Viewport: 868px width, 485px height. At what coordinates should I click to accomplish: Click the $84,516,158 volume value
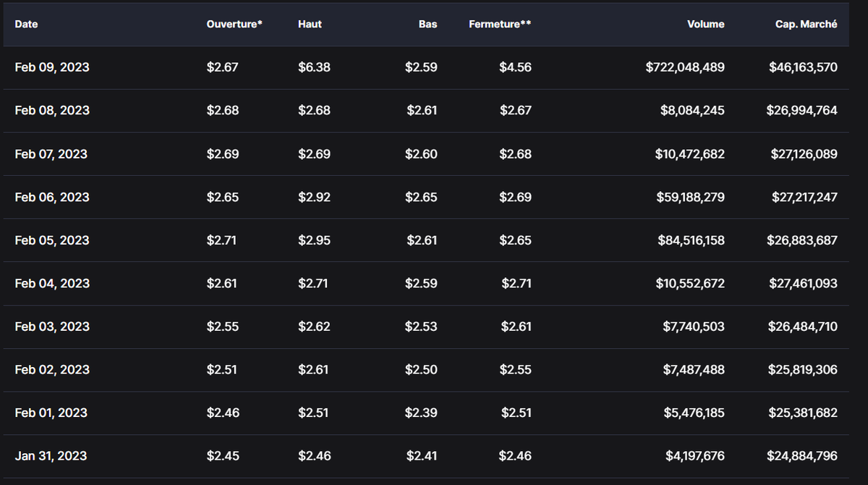click(690, 240)
